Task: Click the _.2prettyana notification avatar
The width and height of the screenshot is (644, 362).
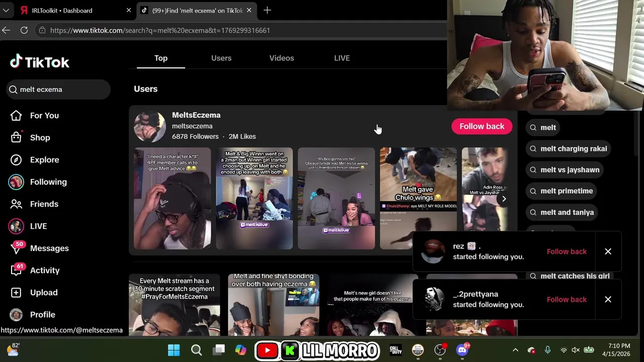Action: coord(433,299)
